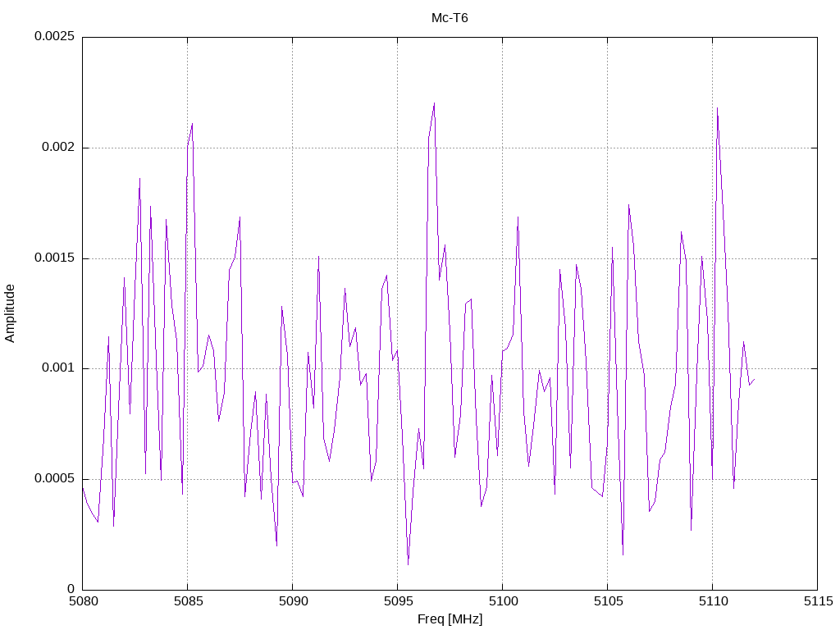Image resolution: width=840 pixels, height=630 pixels.
Task: Click the 0.0025 y-axis tick label
Action: tap(54, 36)
